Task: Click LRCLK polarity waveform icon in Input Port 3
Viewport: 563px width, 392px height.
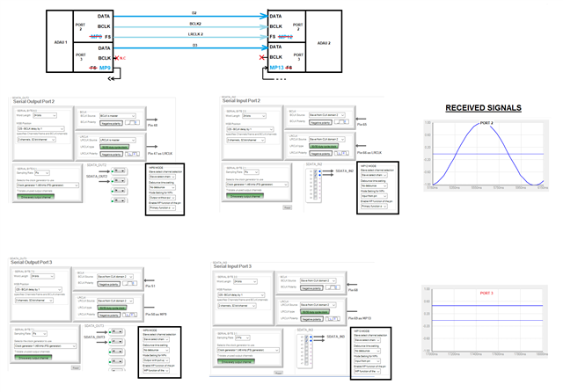Action: point(333,319)
